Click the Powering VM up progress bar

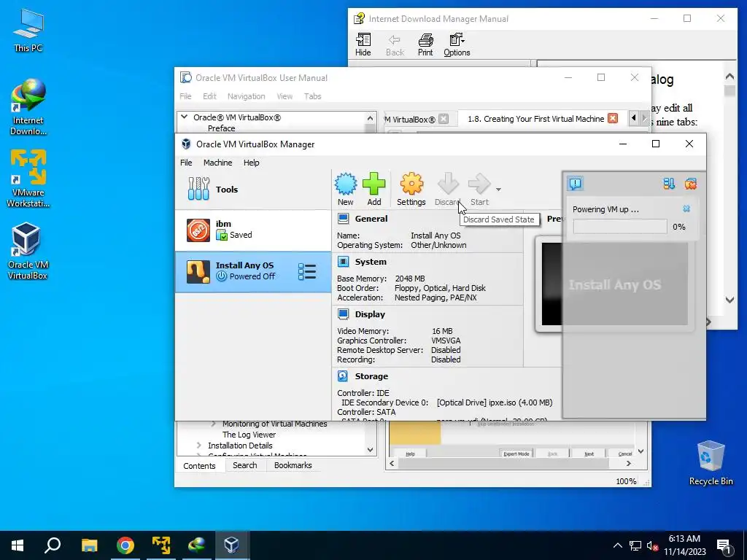tap(620, 227)
